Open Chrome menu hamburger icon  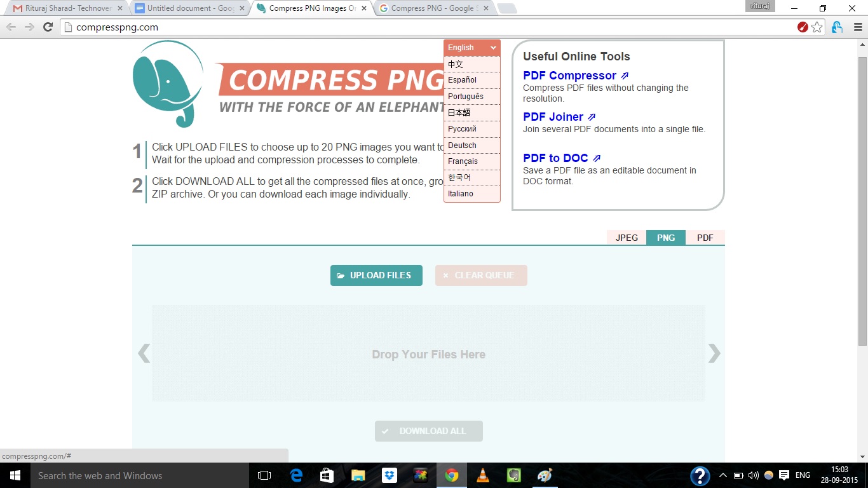click(857, 27)
